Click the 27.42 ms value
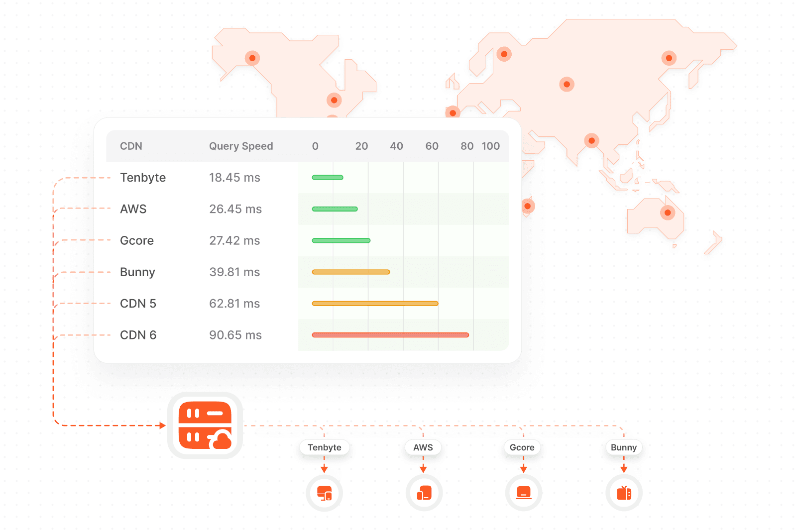 point(234,241)
